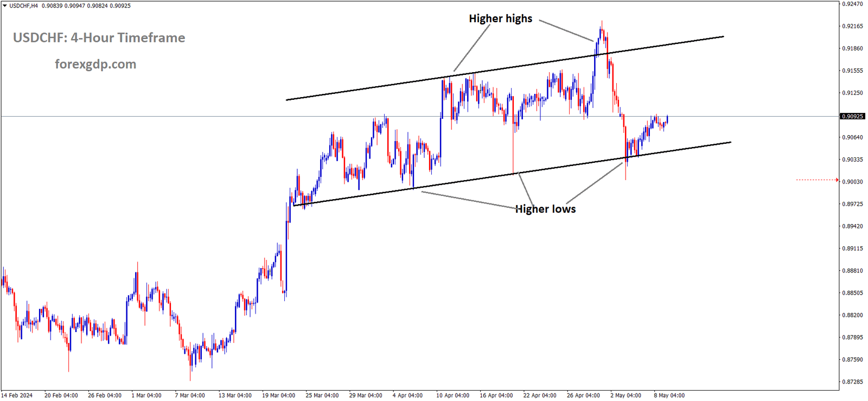Click price scale value 0.88810
Screen dimensions: 868x401
852,271
